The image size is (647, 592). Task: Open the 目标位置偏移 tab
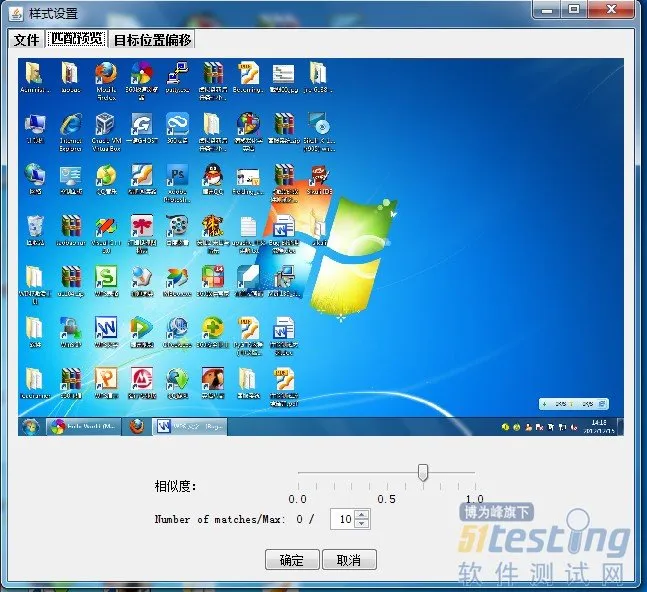[x=152, y=40]
